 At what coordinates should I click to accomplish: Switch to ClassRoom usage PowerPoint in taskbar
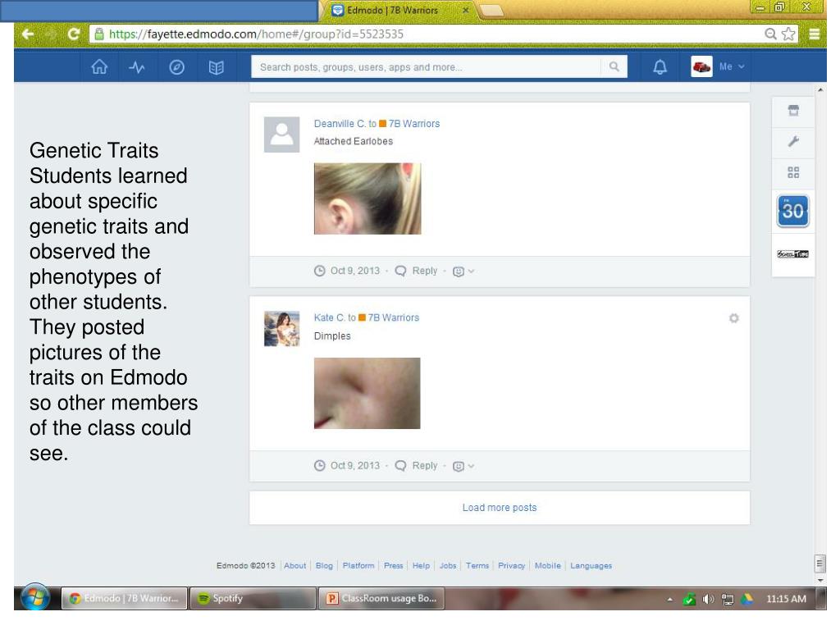point(381,598)
